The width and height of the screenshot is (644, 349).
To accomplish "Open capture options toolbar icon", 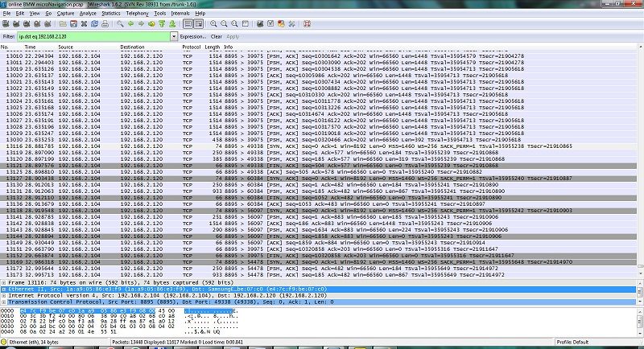I will tap(16, 24).
